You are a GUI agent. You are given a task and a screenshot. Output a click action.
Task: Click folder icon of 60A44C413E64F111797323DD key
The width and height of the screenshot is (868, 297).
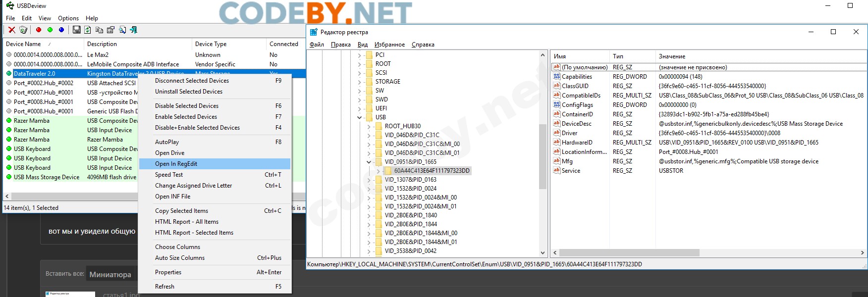click(388, 171)
